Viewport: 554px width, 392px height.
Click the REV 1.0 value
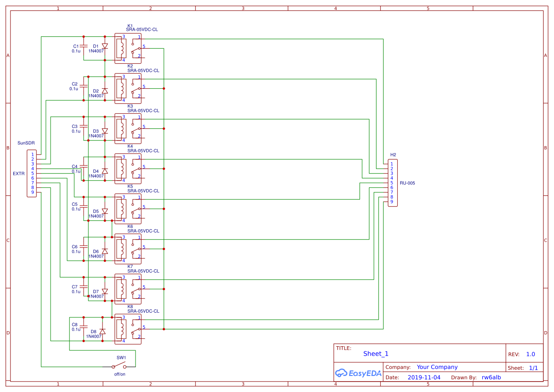tap(530, 354)
